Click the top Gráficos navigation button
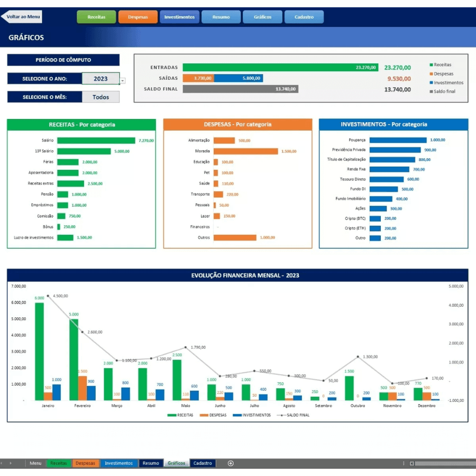 (262, 17)
